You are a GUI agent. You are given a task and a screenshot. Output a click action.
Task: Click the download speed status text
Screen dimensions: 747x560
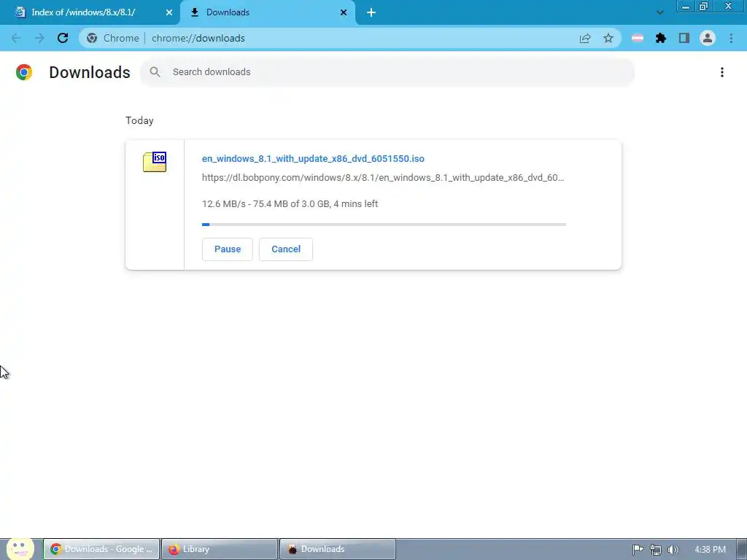(290, 204)
